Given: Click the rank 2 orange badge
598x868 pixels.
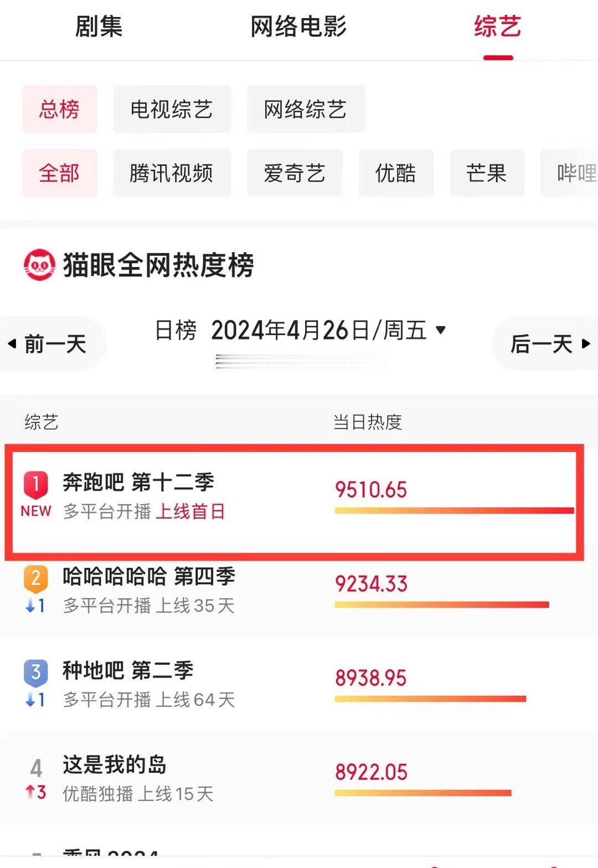Looking at the screenshot, I should point(36,579).
